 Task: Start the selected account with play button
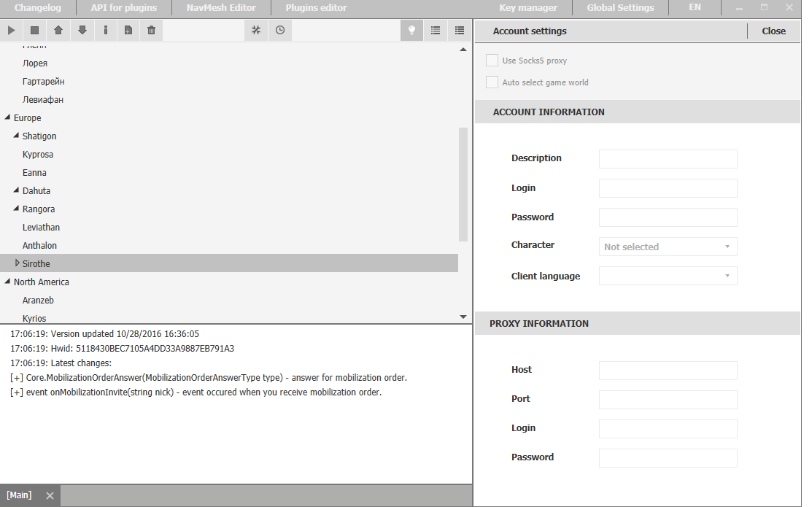coord(11,31)
